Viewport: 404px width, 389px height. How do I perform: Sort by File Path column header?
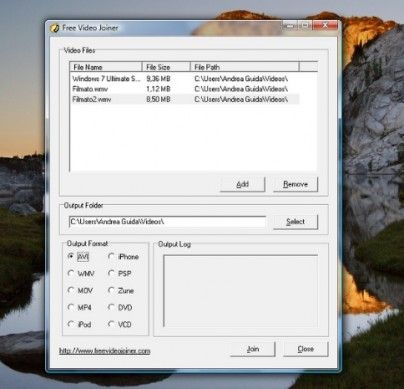pos(245,67)
